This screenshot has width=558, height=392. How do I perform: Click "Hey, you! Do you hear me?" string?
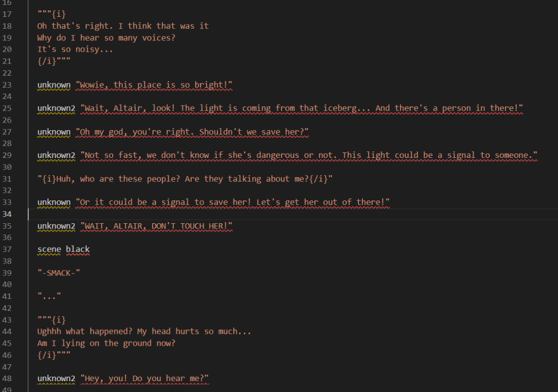(145, 378)
